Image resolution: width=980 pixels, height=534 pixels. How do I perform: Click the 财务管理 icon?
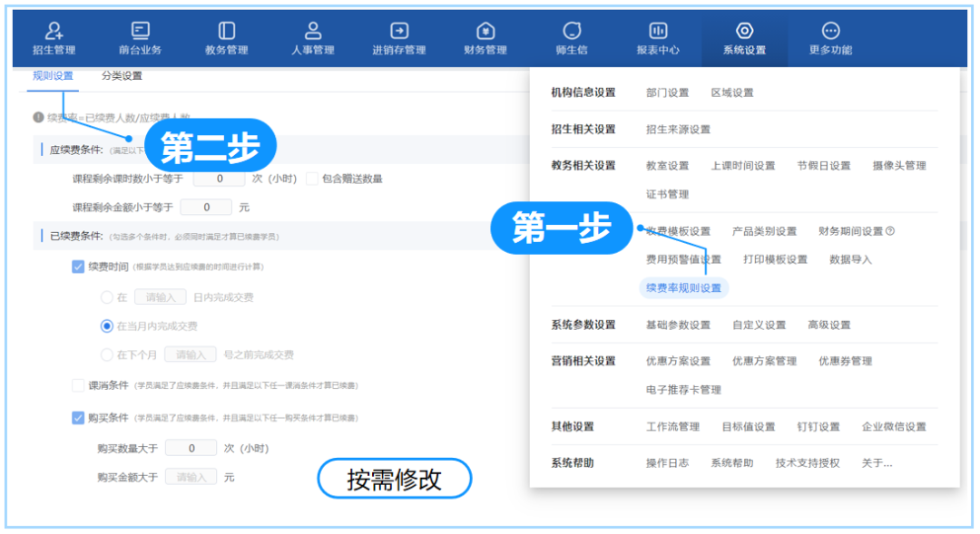pyautogui.click(x=485, y=32)
